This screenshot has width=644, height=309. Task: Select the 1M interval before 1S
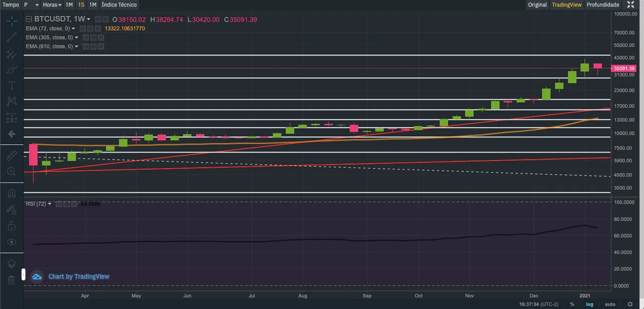69,5
